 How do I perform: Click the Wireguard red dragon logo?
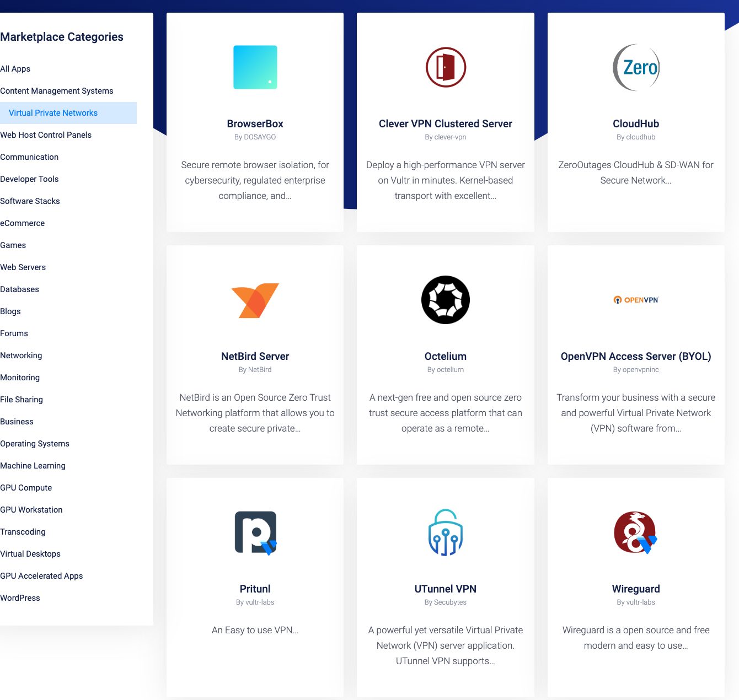pos(636,532)
